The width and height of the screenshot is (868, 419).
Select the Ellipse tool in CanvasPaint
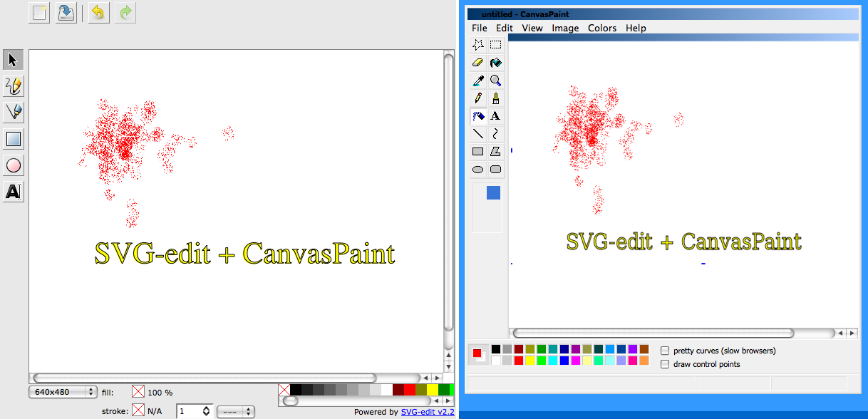coord(478,170)
